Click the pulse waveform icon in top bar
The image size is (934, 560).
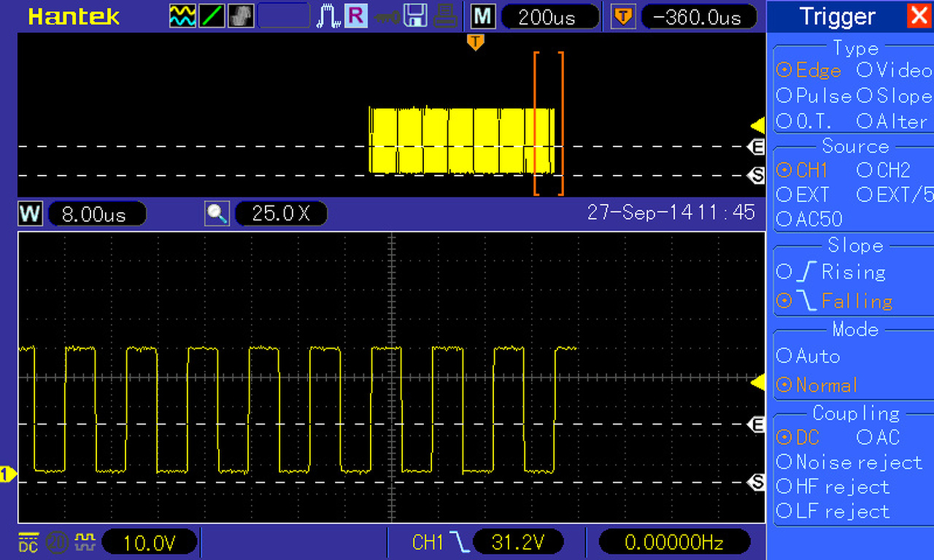pos(328,16)
